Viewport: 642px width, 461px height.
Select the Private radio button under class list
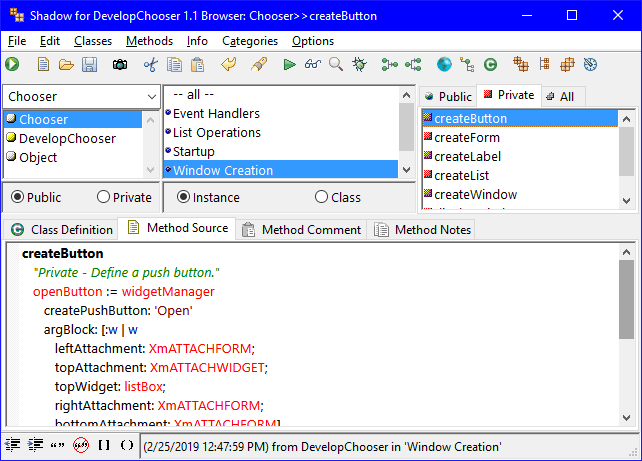coord(104,197)
